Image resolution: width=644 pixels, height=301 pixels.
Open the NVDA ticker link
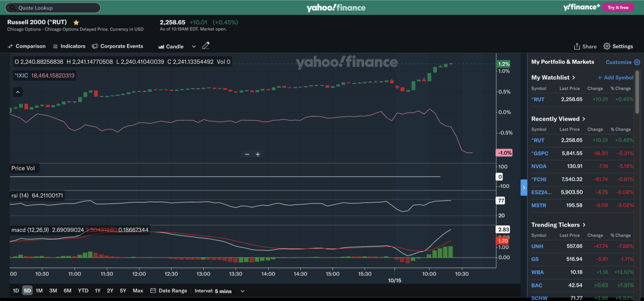[539, 166]
